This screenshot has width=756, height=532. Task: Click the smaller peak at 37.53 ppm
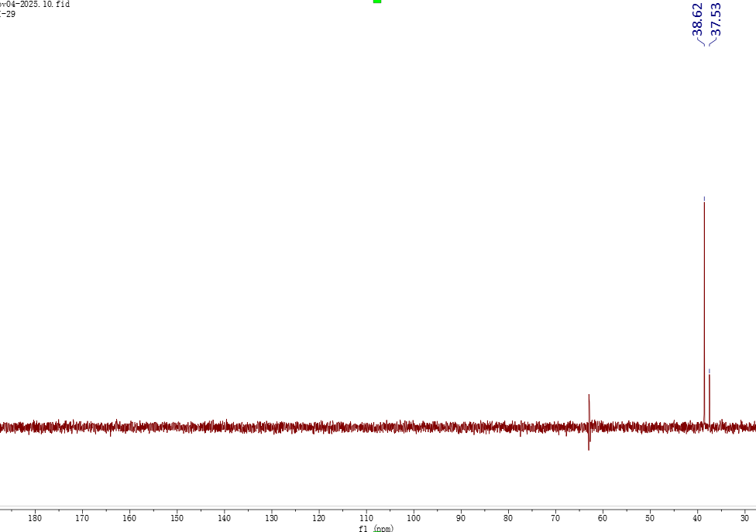(x=709, y=396)
